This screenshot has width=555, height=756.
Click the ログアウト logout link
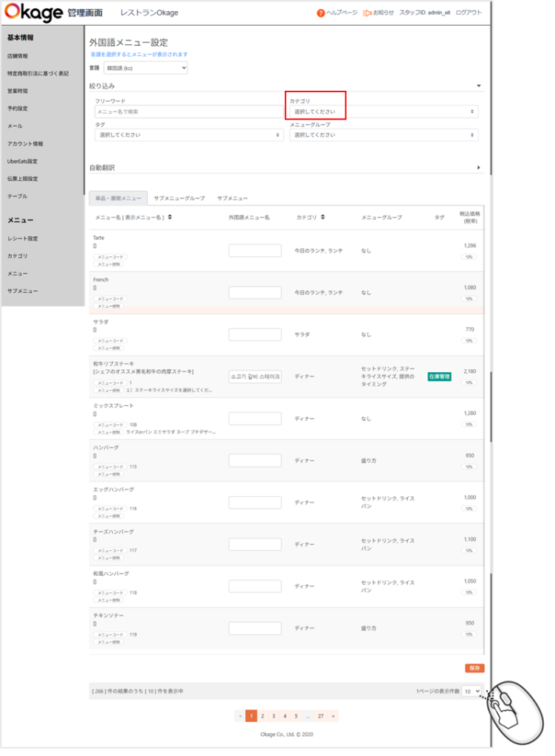click(x=469, y=13)
